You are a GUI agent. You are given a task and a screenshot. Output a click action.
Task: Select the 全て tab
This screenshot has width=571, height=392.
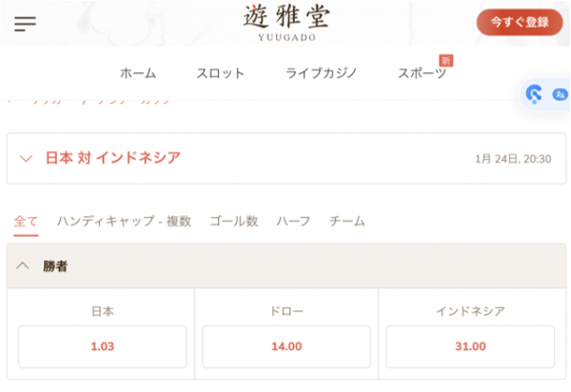pos(26,221)
